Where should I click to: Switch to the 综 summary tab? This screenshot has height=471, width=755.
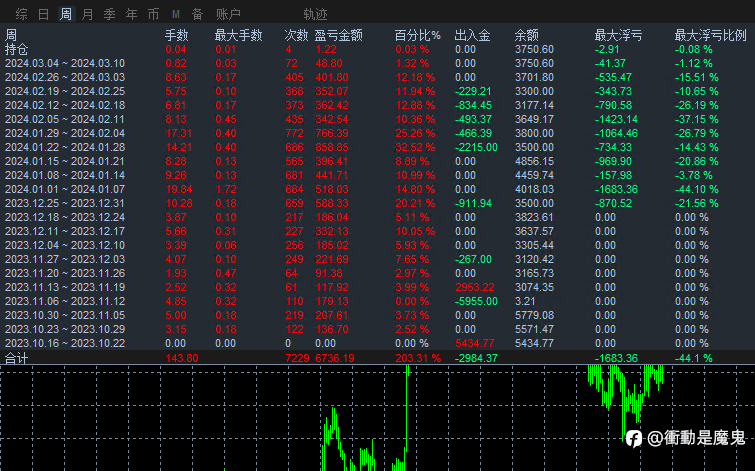[x=21, y=14]
